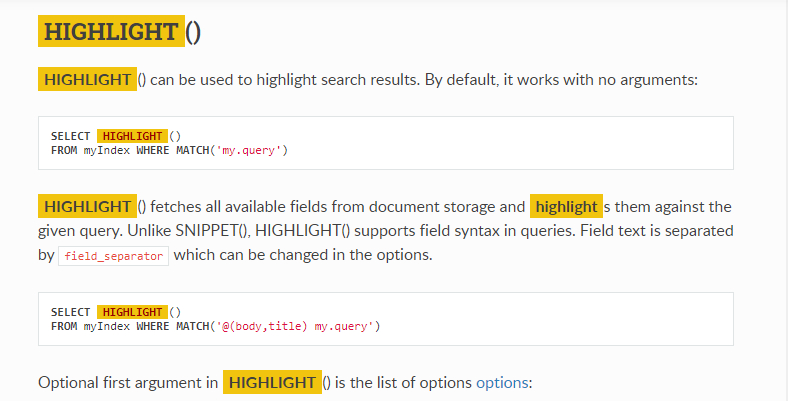The width and height of the screenshot is (788, 401).
Task: Click highlighted HIGHLIGHT before "fetches all available"
Action: [x=87, y=207]
